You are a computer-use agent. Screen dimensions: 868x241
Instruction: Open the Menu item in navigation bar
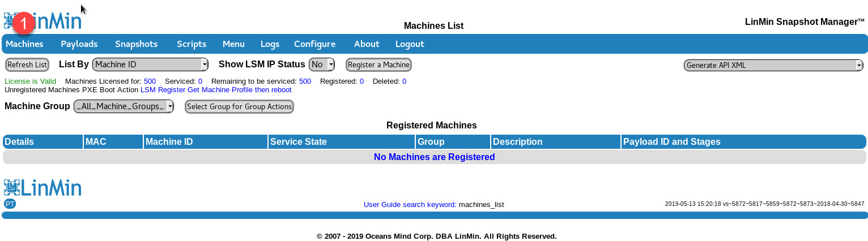[x=233, y=44]
